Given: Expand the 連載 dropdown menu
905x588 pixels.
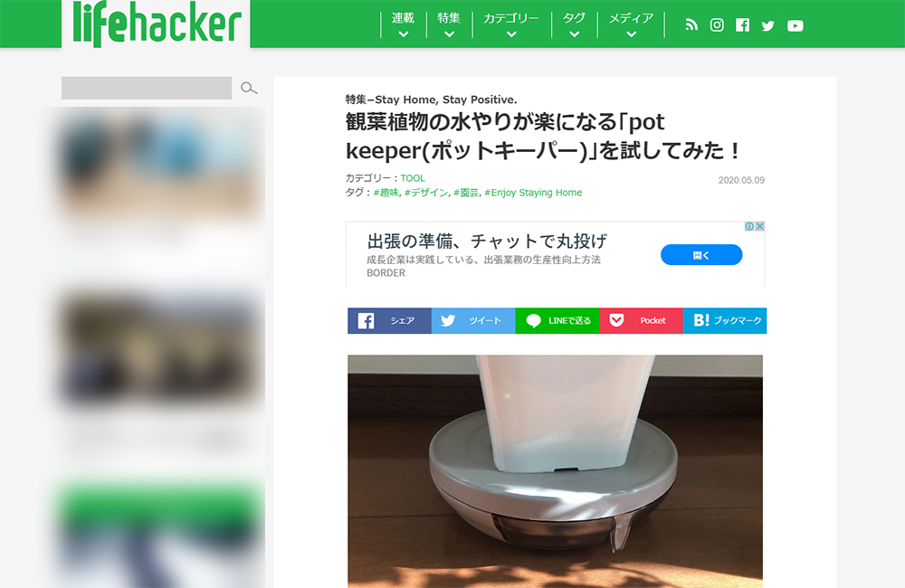Looking at the screenshot, I should click(x=403, y=24).
